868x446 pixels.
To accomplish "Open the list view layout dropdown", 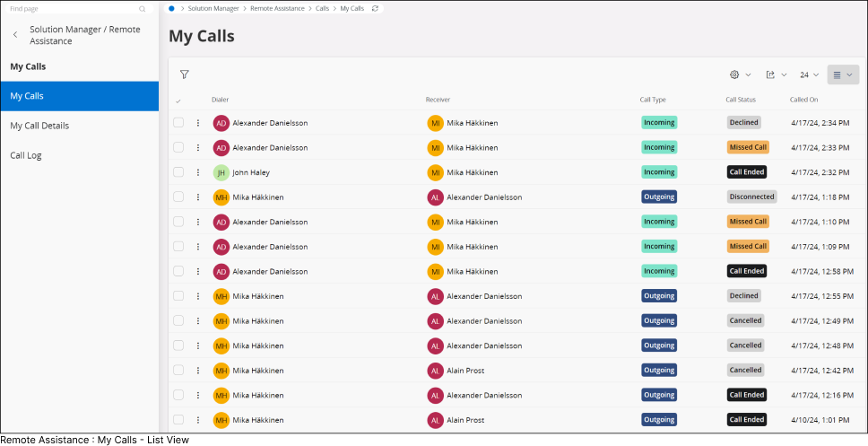I will 842,75.
